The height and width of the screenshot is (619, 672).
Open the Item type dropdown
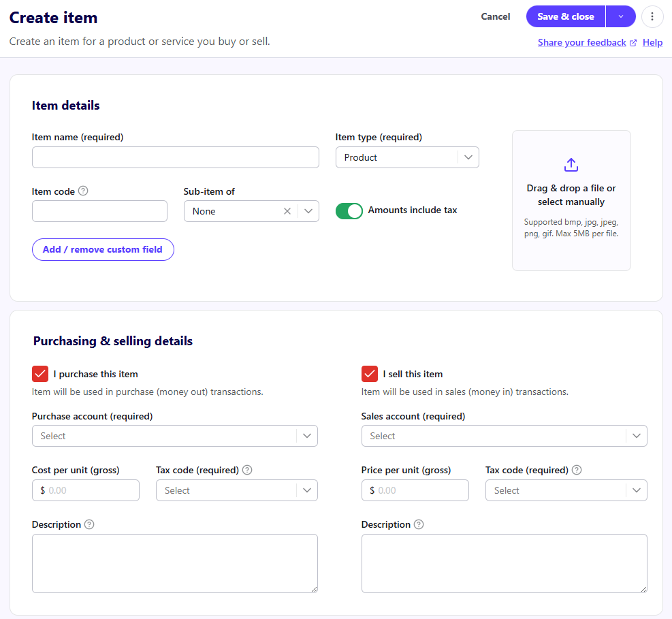click(407, 157)
